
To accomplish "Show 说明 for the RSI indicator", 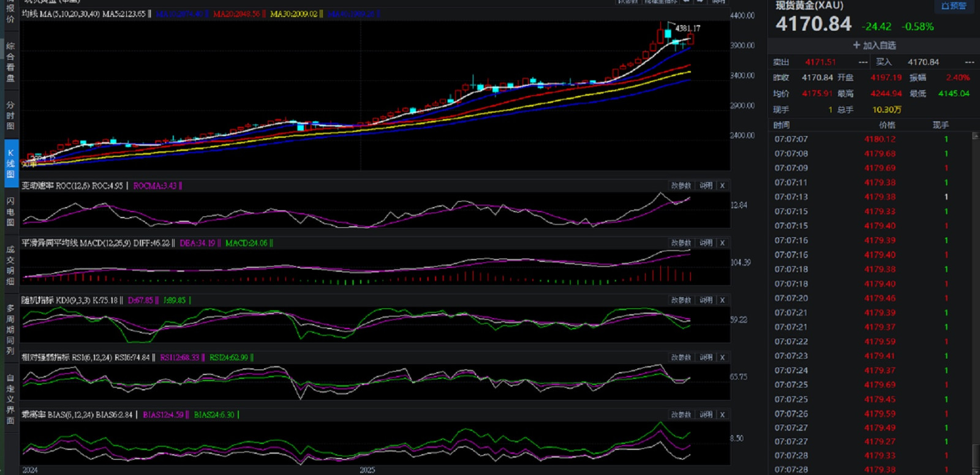I will tap(706, 357).
